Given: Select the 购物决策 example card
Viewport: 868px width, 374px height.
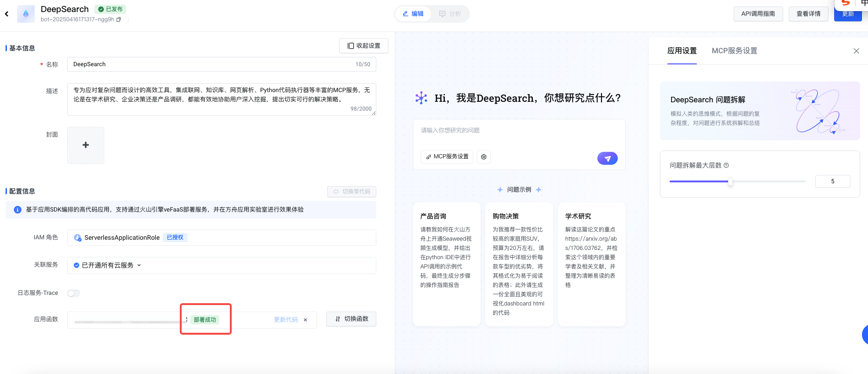Looking at the screenshot, I should [x=519, y=264].
